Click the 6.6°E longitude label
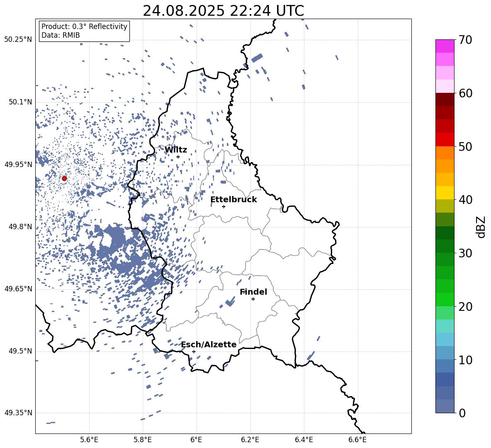 coord(357,440)
